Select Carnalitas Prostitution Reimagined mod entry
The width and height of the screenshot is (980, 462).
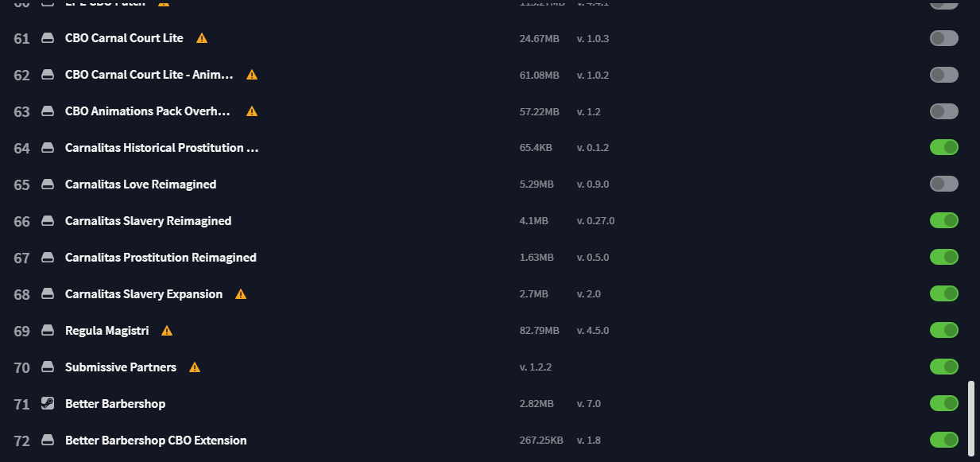[x=161, y=258]
